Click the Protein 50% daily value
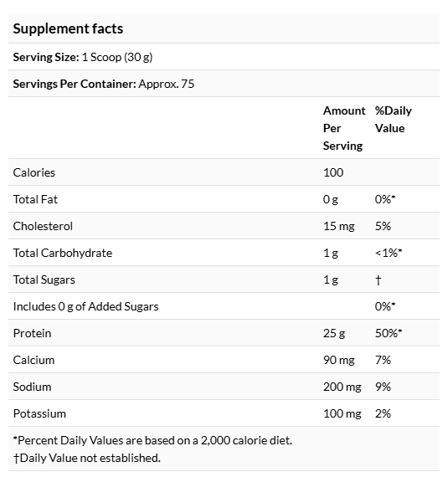Image resolution: width=448 pixels, height=477 pixels. point(389,333)
